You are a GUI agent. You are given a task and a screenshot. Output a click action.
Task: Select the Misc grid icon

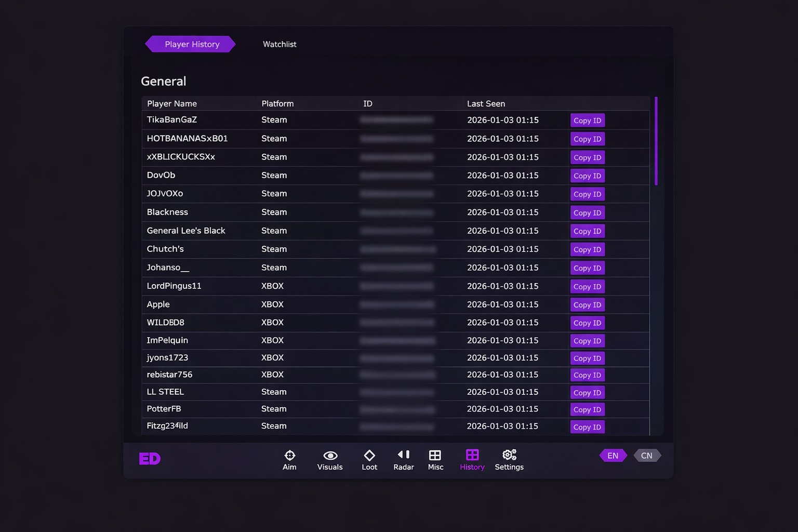[x=435, y=456]
